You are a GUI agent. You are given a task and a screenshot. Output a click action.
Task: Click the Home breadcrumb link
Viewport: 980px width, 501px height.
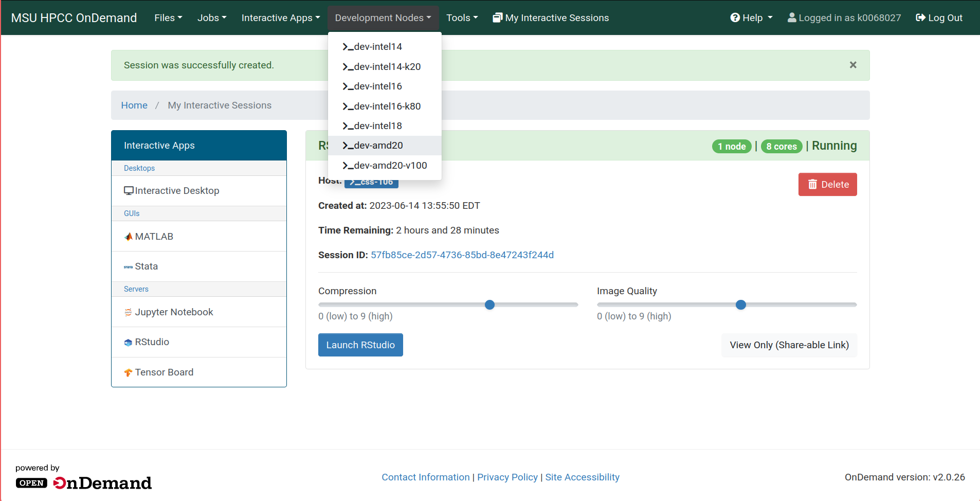pos(134,105)
